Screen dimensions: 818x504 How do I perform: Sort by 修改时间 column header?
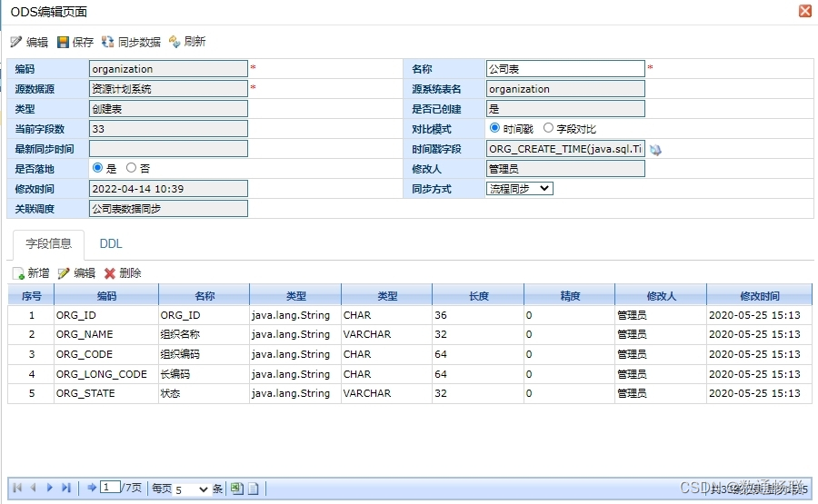[x=760, y=295]
